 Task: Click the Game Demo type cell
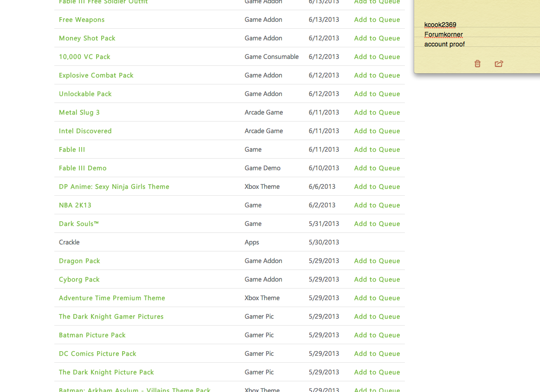(x=262, y=168)
